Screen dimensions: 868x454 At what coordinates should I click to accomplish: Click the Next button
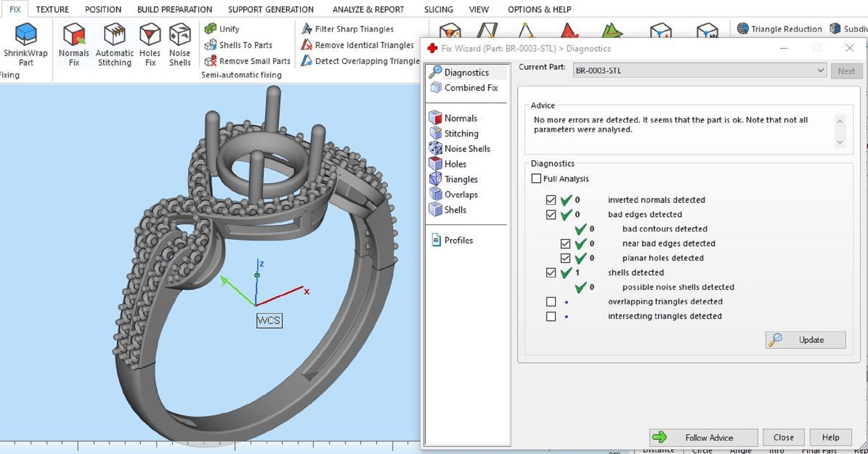846,71
